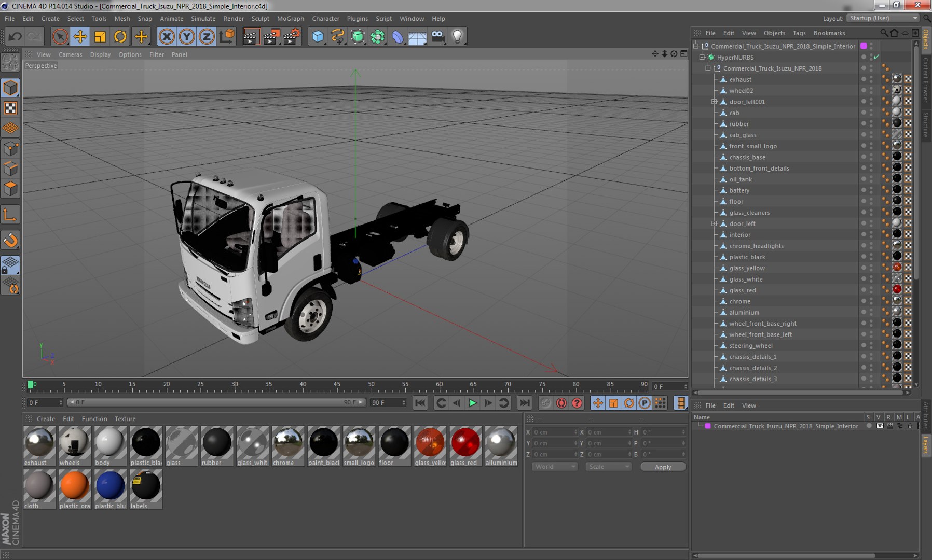Click the Floor environment icon
The height and width of the screenshot is (560, 932).
tap(417, 37)
